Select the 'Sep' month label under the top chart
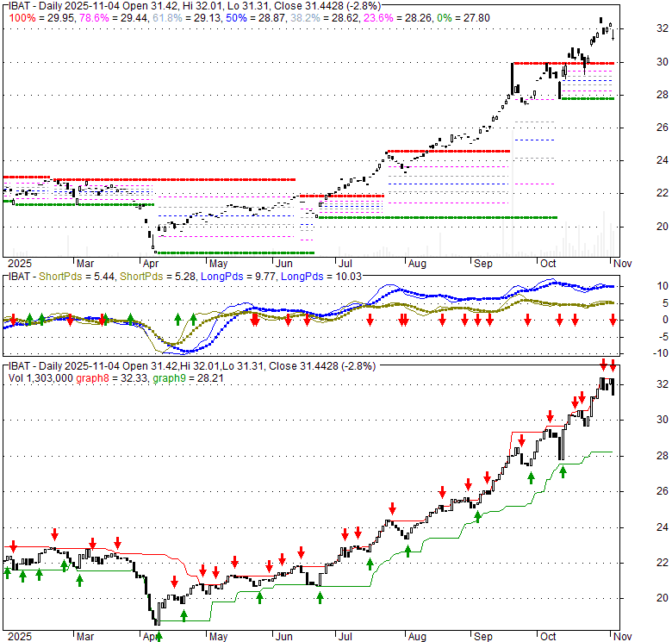Screen dimensions: 672x642 [483, 264]
